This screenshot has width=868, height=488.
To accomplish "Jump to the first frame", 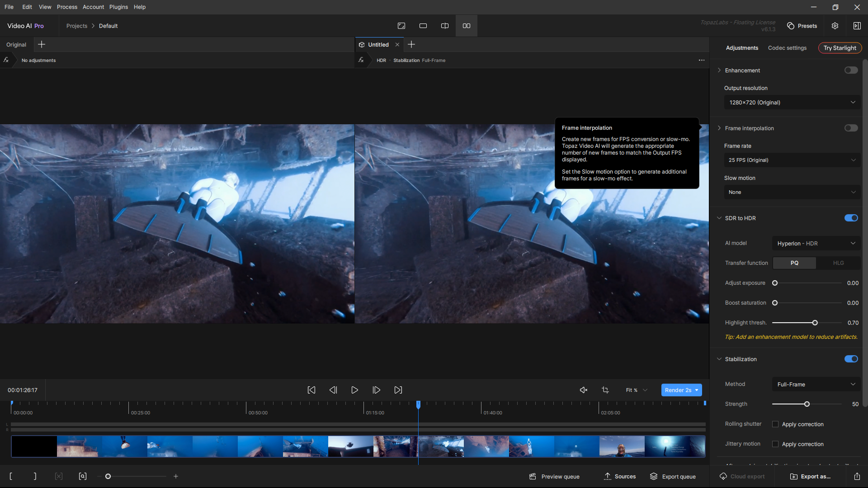I will (311, 390).
